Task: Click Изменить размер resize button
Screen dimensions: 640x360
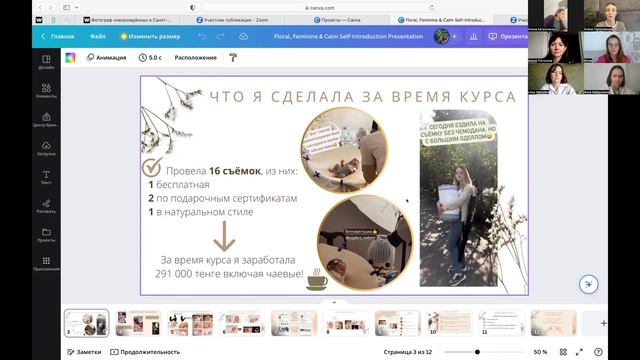Action: pyautogui.click(x=150, y=36)
